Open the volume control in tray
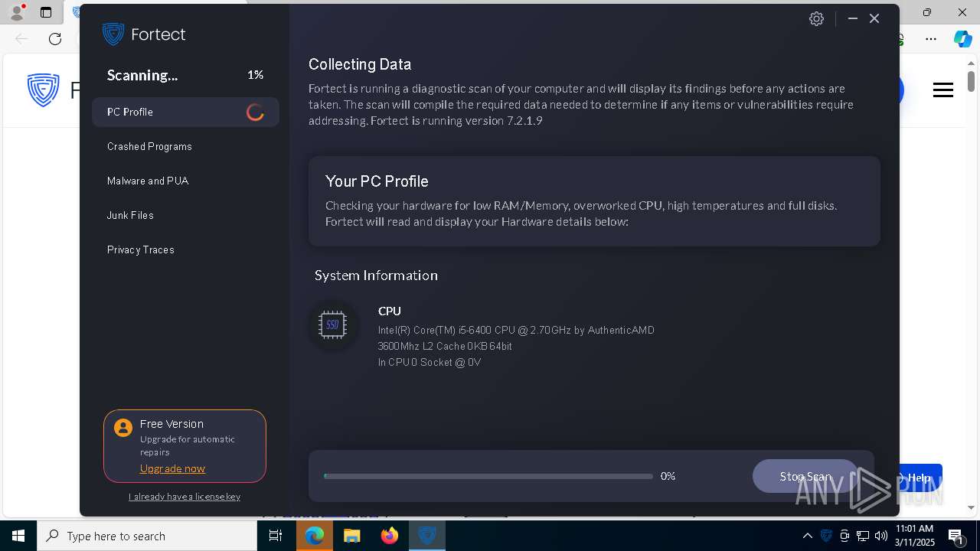 coord(881,536)
